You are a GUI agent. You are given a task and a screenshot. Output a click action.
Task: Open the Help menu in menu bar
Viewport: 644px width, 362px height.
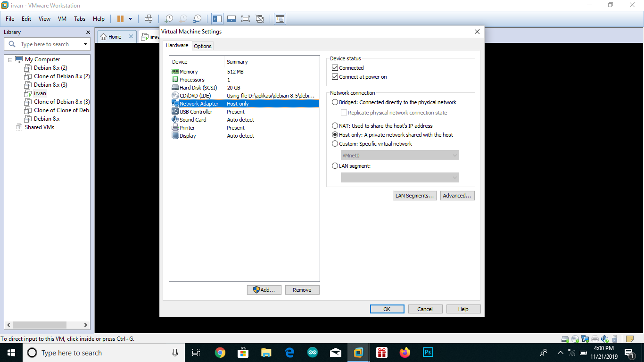[x=99, y=19]
